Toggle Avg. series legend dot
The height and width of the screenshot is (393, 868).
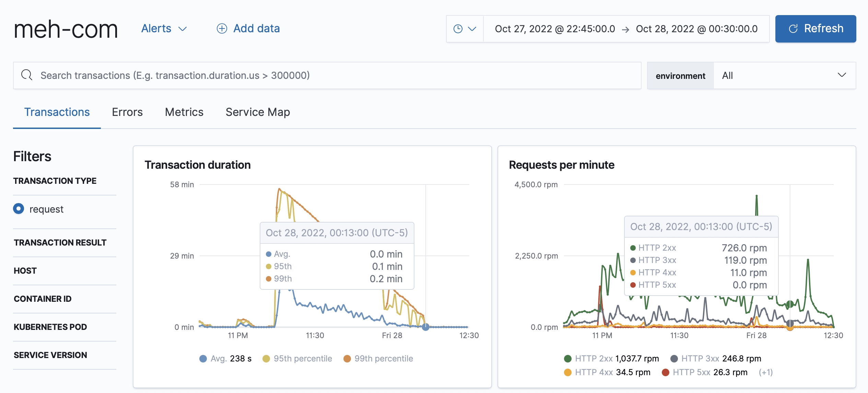click(x=203, y=359)
